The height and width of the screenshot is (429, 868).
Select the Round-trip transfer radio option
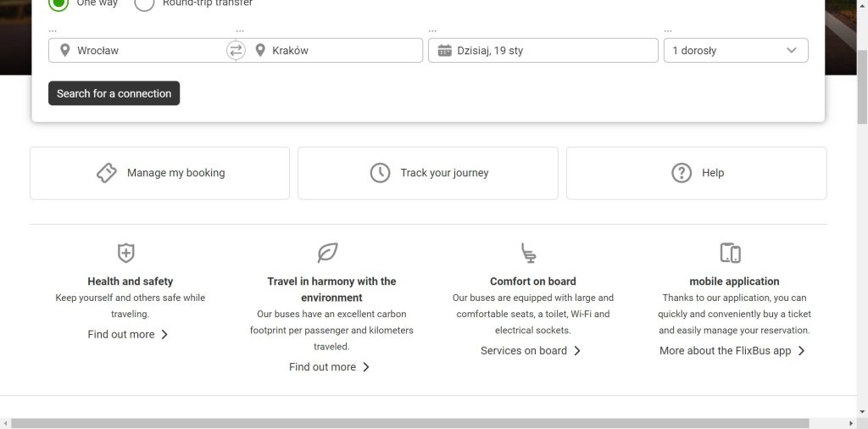(145, 3)
